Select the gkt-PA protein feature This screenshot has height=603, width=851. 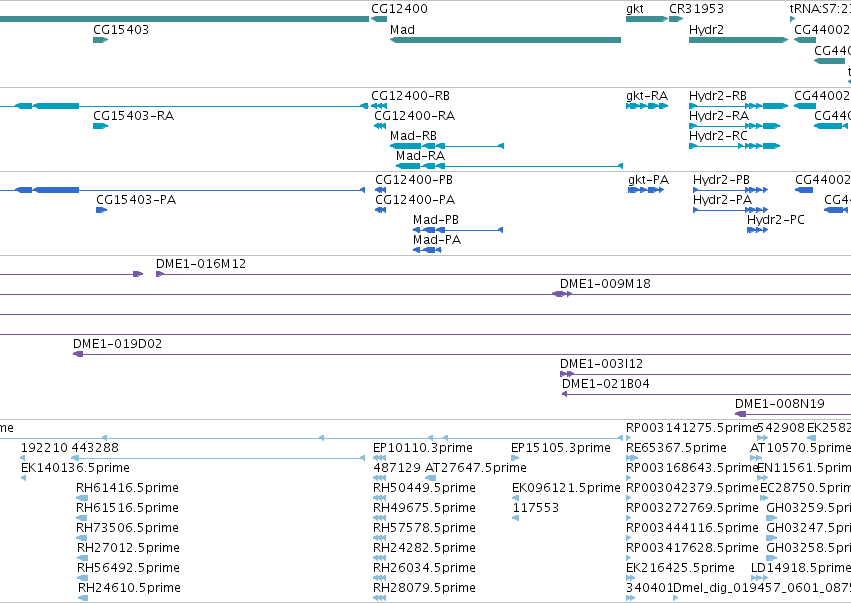[646, 190]
